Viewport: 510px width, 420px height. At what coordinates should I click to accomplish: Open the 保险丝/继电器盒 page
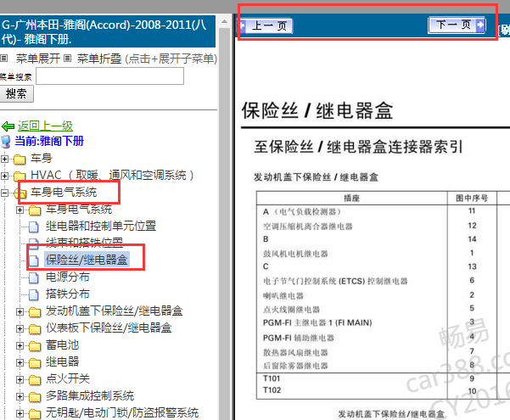[x=87, y=260]
